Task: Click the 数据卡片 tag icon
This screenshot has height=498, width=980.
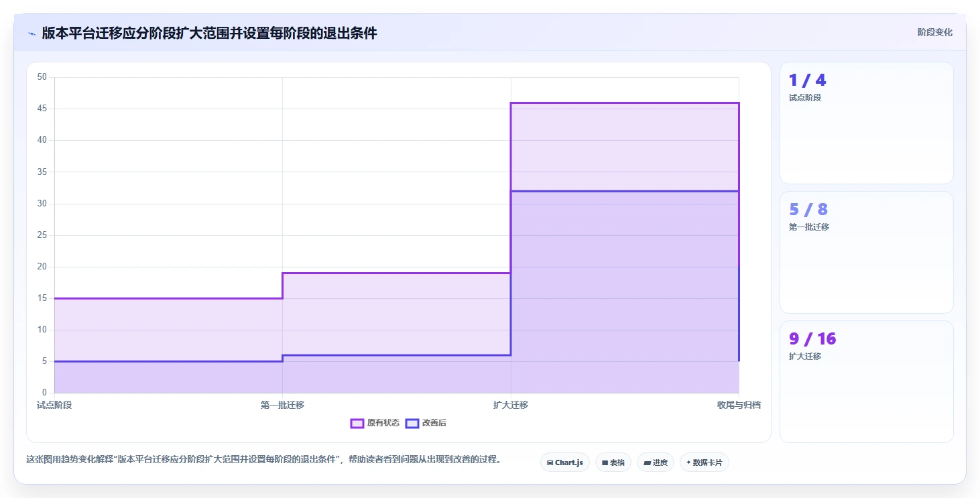Action: point(688,462)
